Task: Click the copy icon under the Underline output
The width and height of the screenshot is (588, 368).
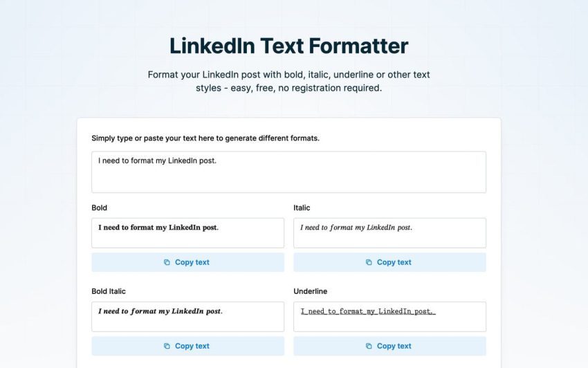Action: 369,346
